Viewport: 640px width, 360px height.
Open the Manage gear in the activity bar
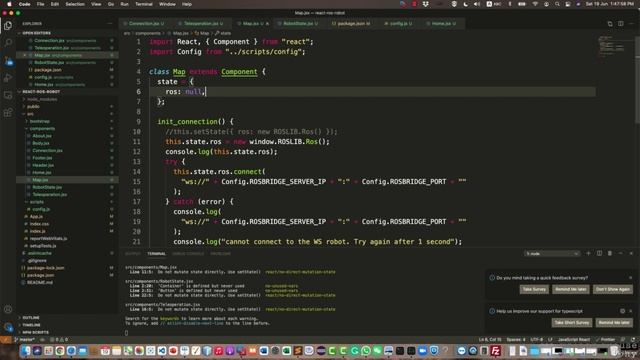click(8, 327)
